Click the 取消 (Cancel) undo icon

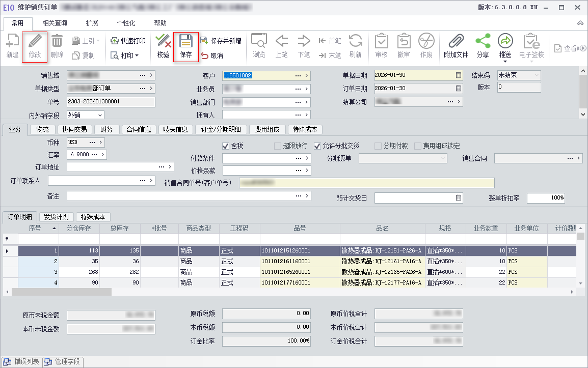click(205, 55)
